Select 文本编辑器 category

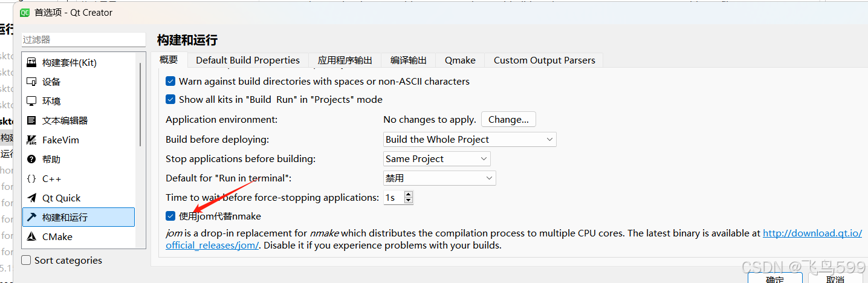(x=79, y=120)
